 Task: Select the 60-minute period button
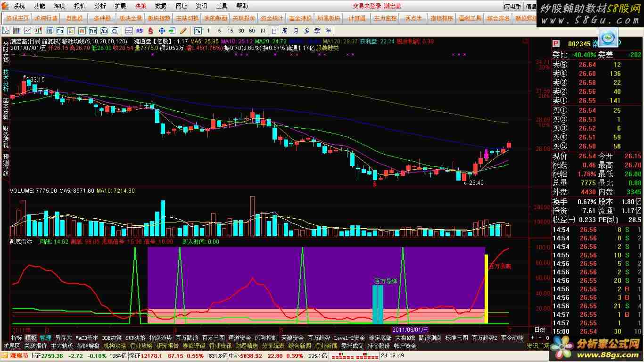[252, 31]
